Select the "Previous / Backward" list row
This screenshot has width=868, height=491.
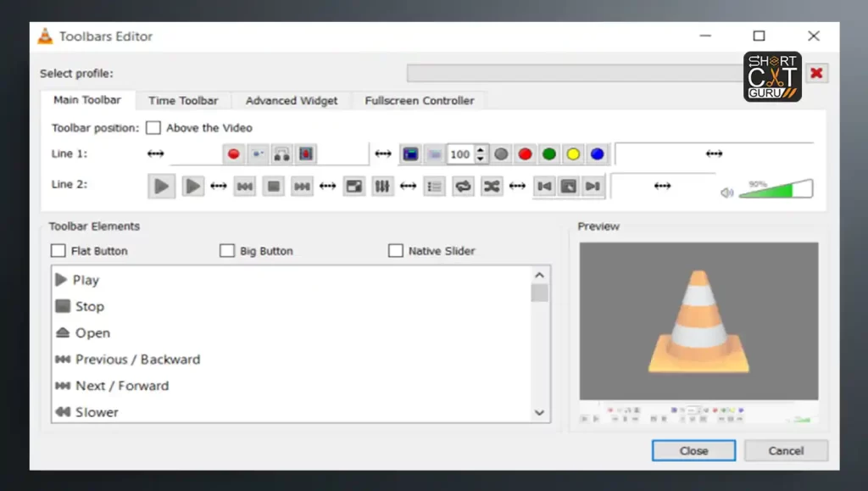[x=292, y=360]
